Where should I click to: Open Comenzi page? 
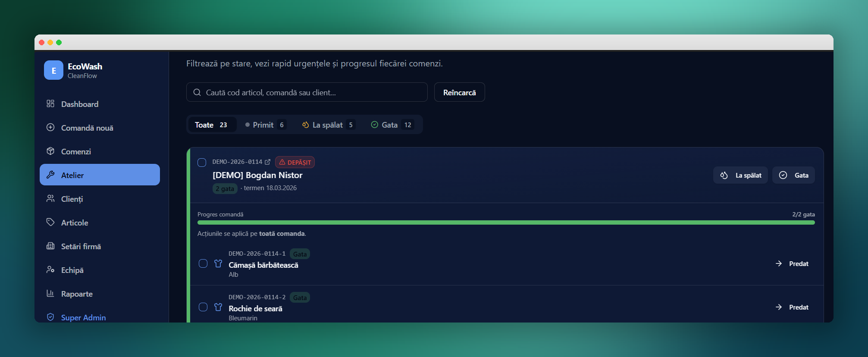coord(100,151)
